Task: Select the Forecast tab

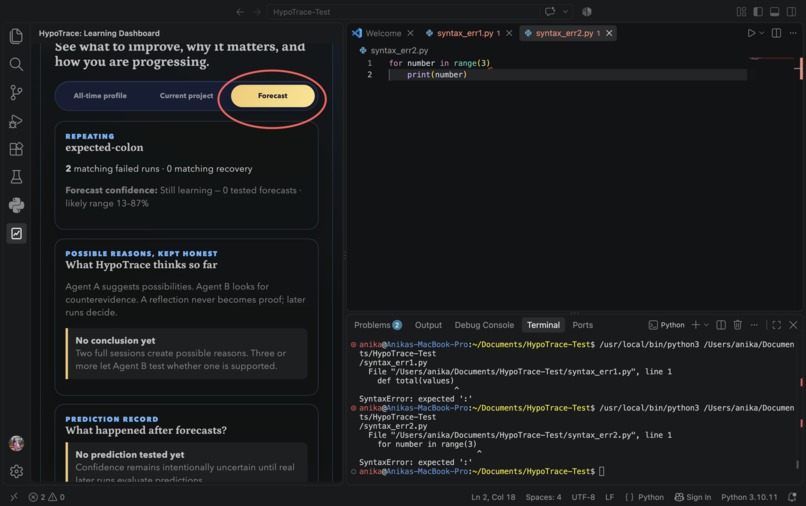Action: click(x=272, y=96)
